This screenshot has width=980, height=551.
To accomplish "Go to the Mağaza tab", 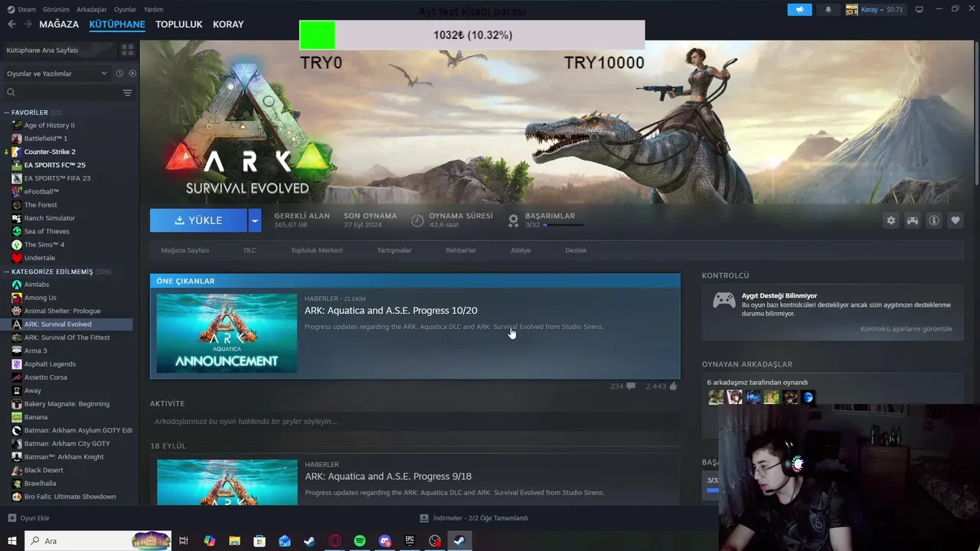I will tap(59, 24).
